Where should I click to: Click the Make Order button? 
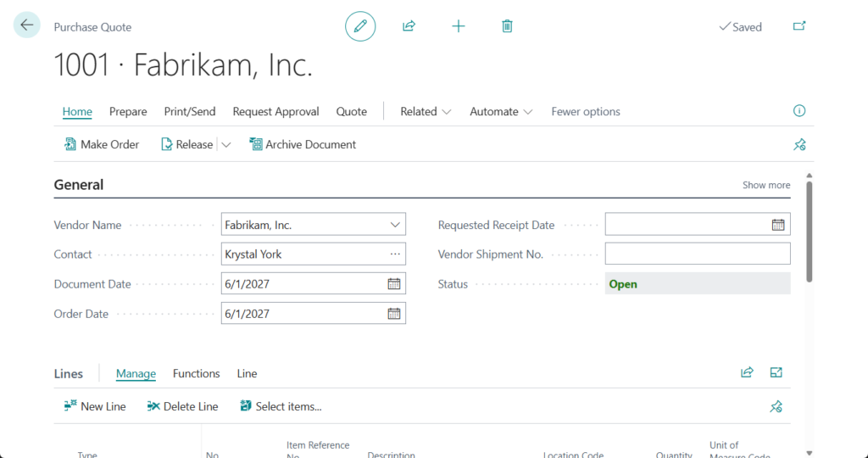click(102, 145)
